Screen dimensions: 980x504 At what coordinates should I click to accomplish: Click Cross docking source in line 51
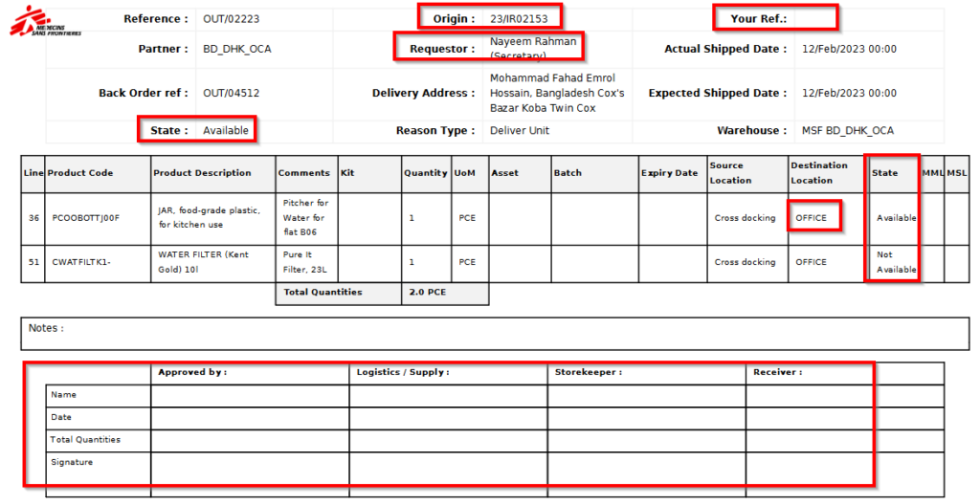pyautogui.click(x=745, y=262)
